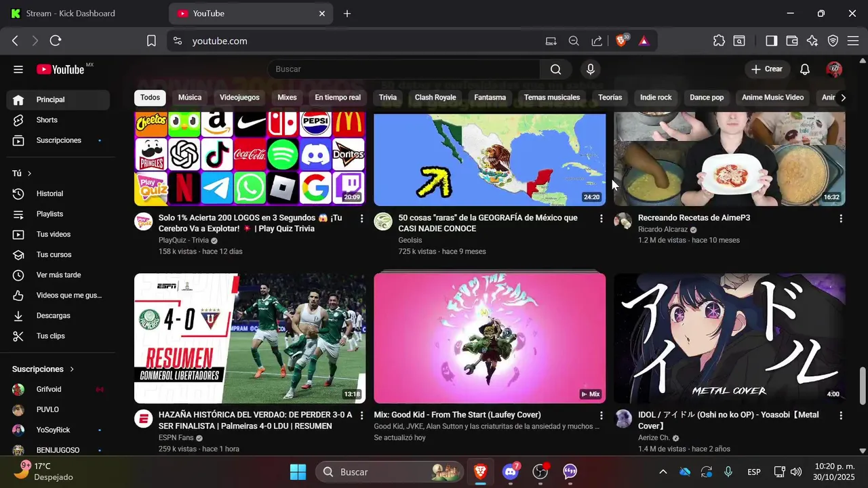Open options for Recreando Recetas video
Screen dimensions: 868x488
pyautogui.click(x=841, y=218)
